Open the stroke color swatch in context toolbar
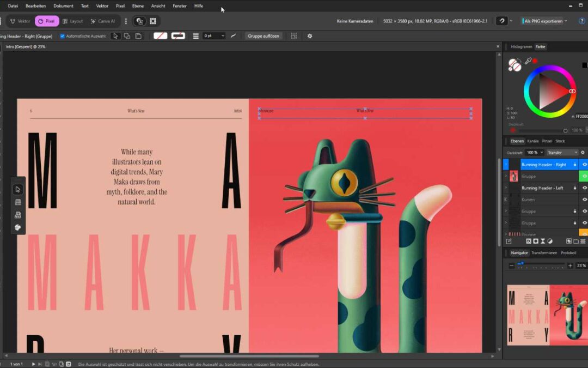This screenshot has height=368, width=588. point(178,36)
